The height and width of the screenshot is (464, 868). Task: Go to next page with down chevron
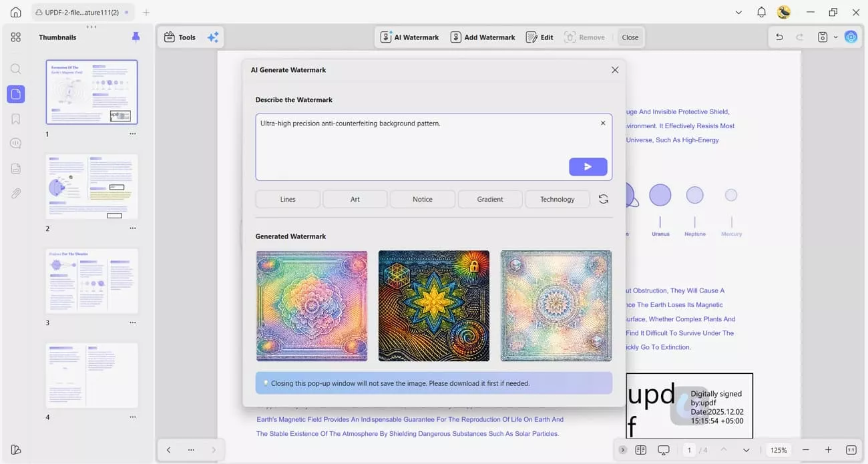point(746,450)
